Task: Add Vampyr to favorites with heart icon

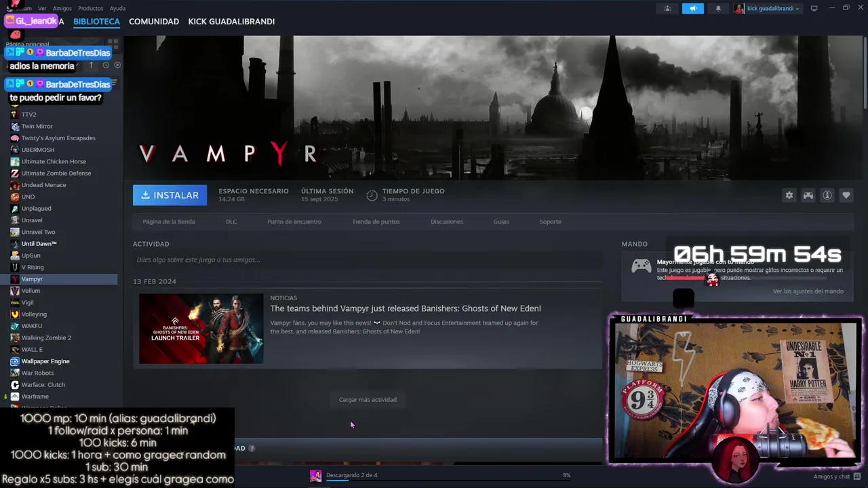Action: pyautogui.click(x=846, y=195)
